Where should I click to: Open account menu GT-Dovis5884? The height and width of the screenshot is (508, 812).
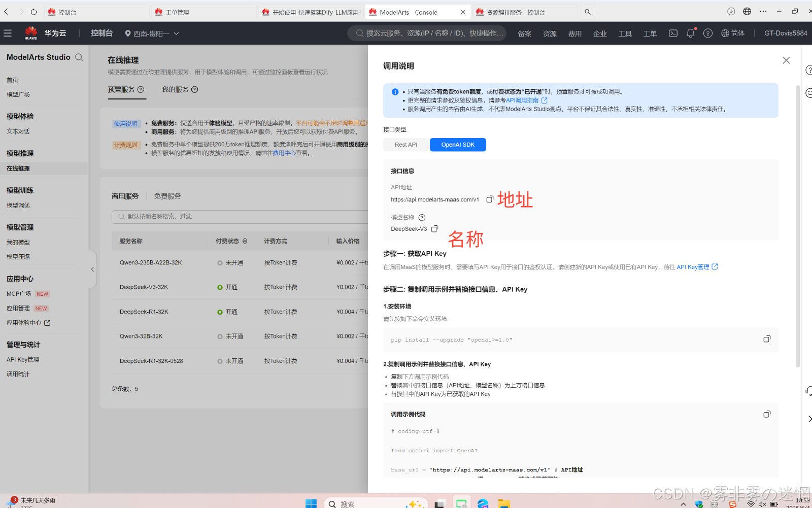coord(786,33)
